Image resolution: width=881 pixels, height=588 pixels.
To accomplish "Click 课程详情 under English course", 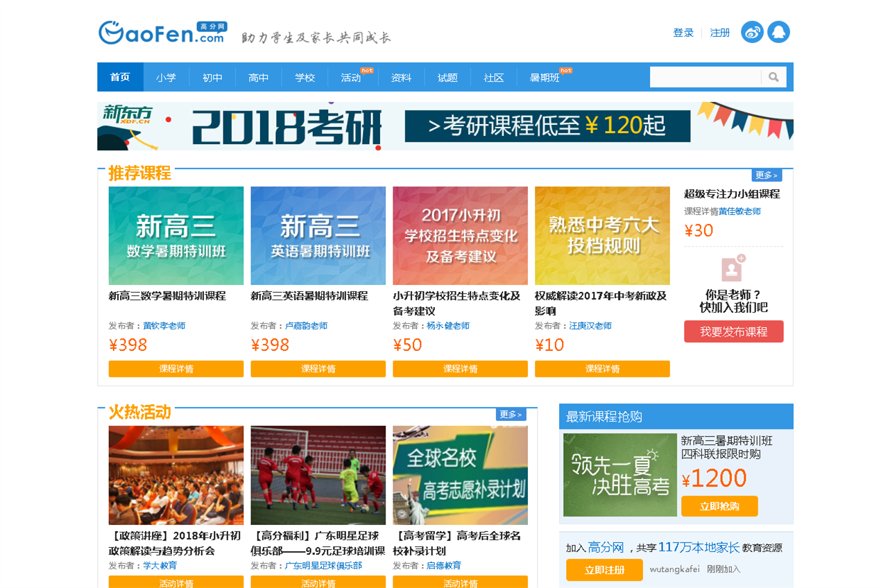I will tap(318, 369).
